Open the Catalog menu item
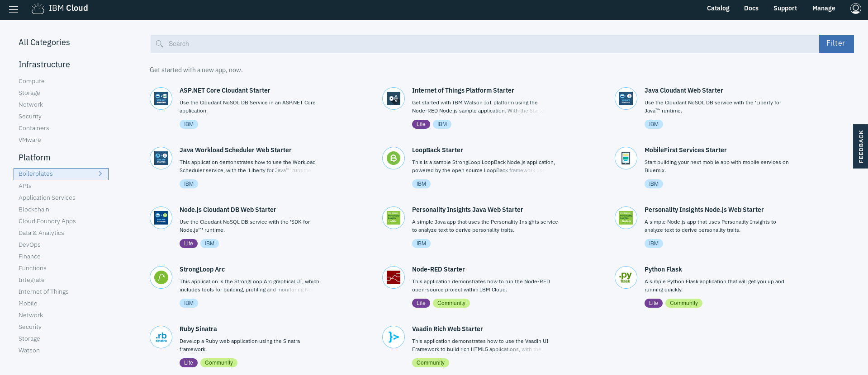 [x=718, y=8]
